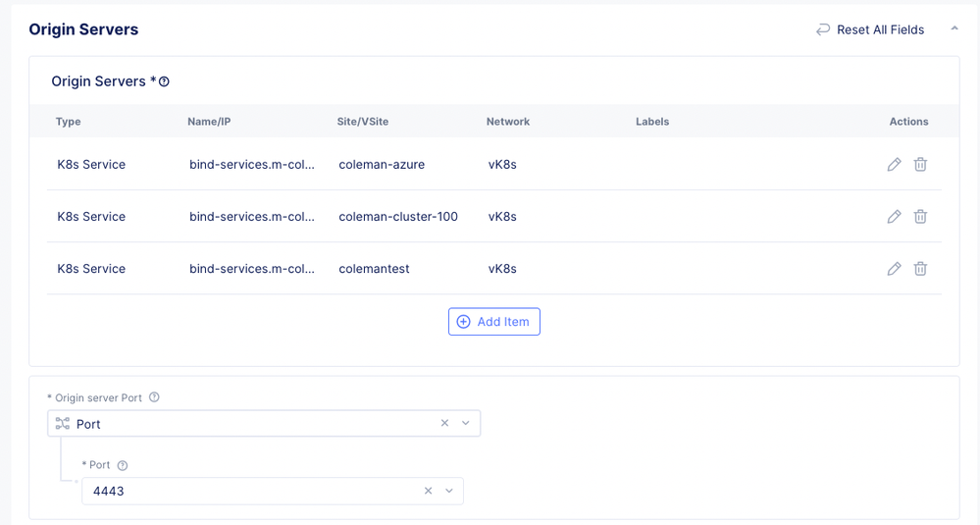980x525 pixels.
Task: Select the colemantest K8s Service row
Action: tap(91, 269)
